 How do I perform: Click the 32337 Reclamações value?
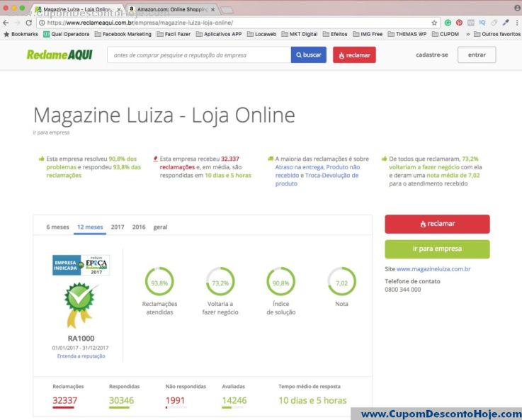[x=65, y=400]
